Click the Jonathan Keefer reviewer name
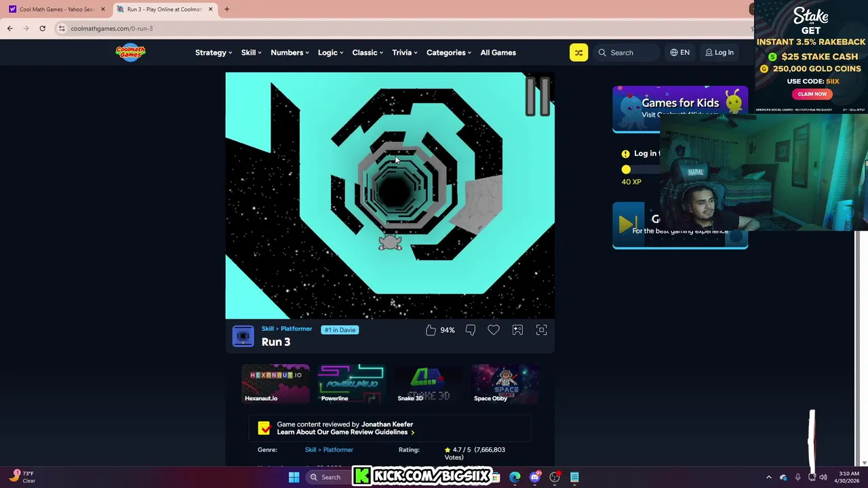 click(x=387, y=424)
